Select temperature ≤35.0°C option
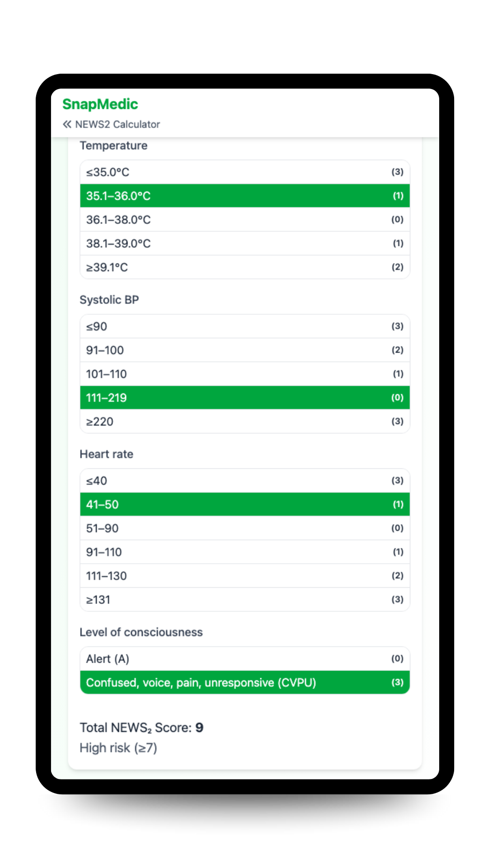 (244, 172)
